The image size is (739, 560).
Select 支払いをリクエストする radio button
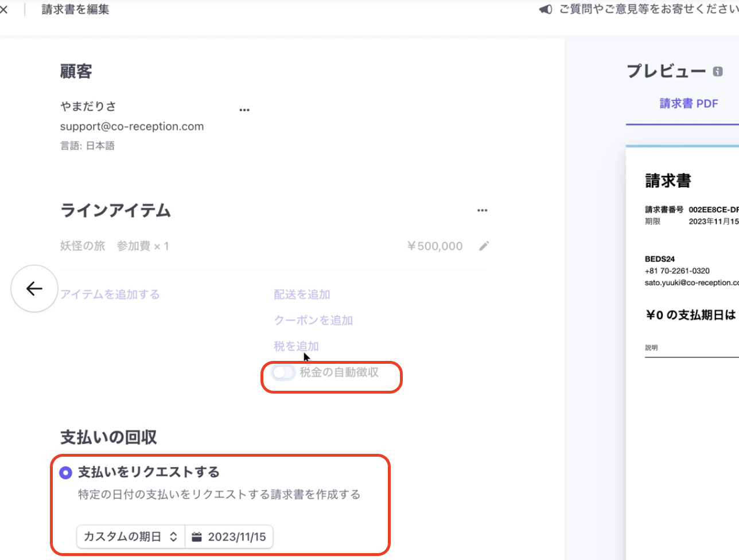(66, 472)
